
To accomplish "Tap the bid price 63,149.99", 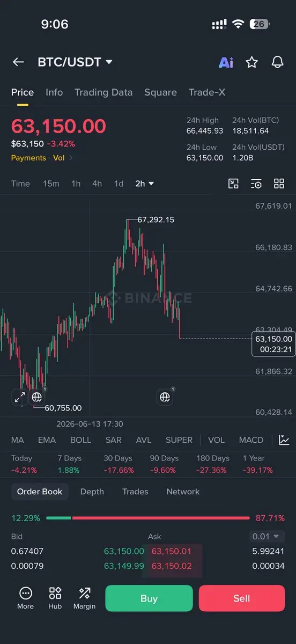I will pos(124,566).
